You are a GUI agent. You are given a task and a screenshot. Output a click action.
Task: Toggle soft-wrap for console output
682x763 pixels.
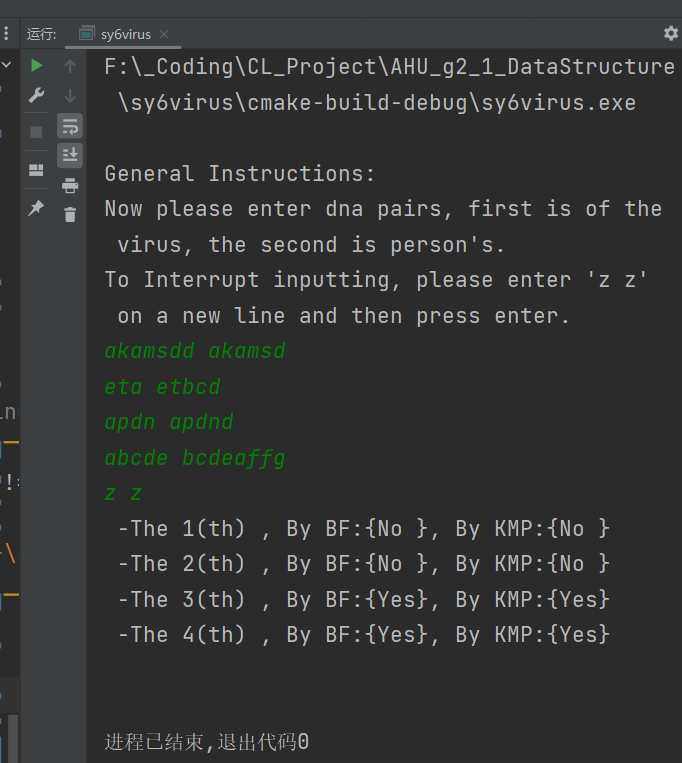pyautogui.click(x=70, y=126)
